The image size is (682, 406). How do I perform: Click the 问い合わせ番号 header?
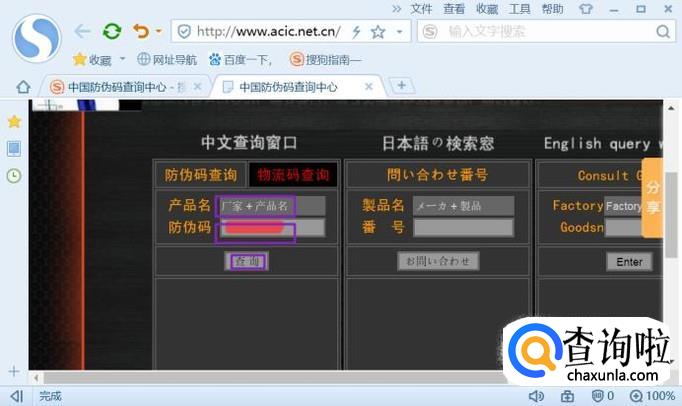[x=438, y=175]
